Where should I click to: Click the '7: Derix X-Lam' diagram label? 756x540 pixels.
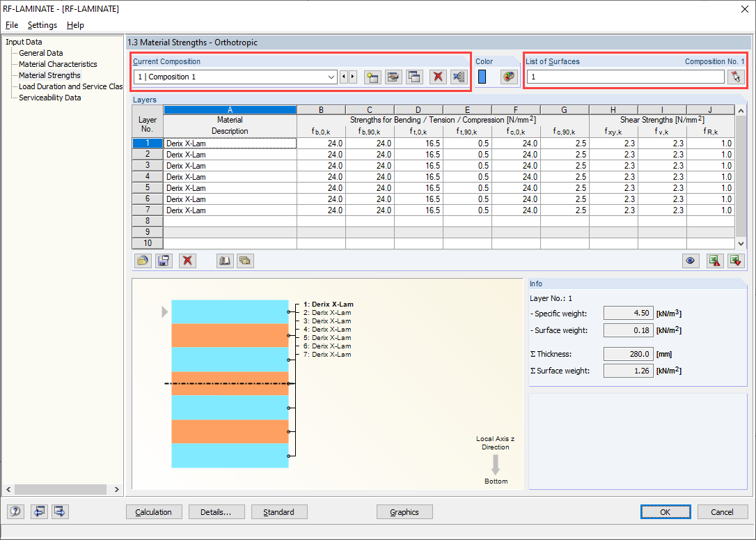pyautogui.click(x=327, y=355)
